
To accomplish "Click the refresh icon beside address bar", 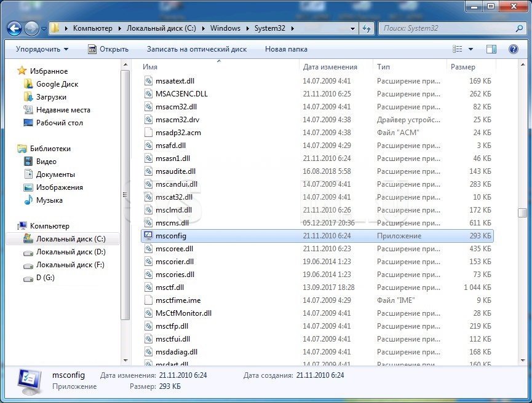I will (x=367, y=28).
